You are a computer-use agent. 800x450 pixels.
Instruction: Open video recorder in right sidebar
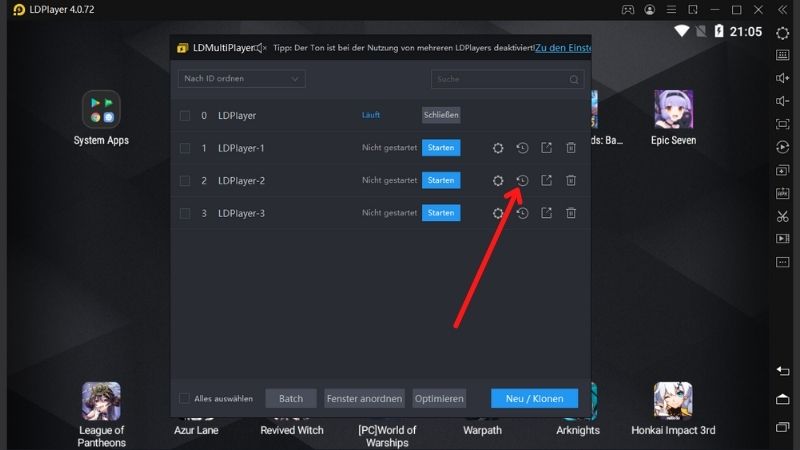click(x=783, y=239)
